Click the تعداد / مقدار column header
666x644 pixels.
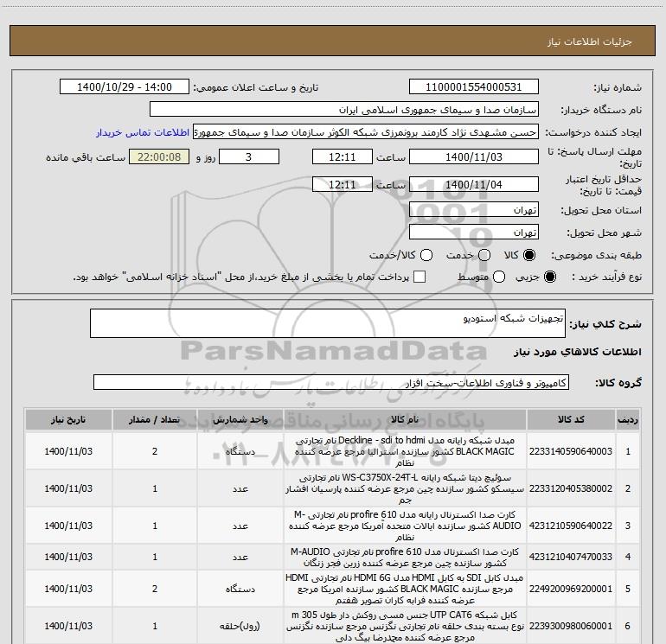click(155, 420)
